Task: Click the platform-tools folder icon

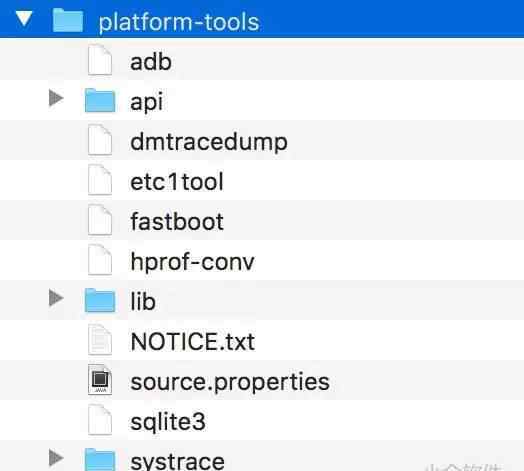Action: click(x=68, y=21)
